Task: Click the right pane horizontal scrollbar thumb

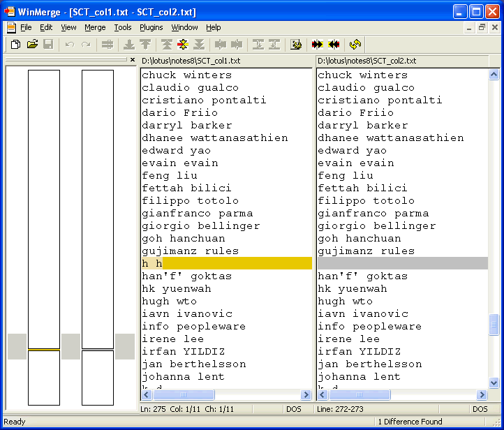Action: pyautogui.click(x=360, y=394)
